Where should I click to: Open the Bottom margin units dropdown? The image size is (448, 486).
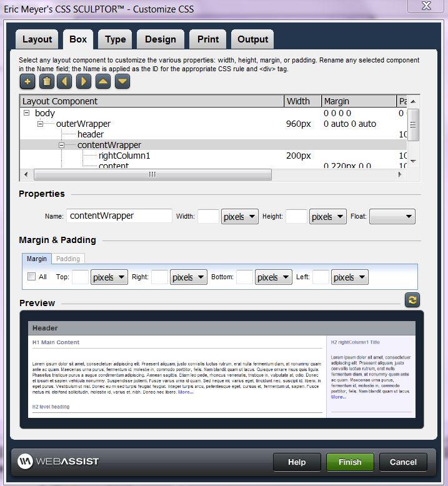(x=274, y=277)
